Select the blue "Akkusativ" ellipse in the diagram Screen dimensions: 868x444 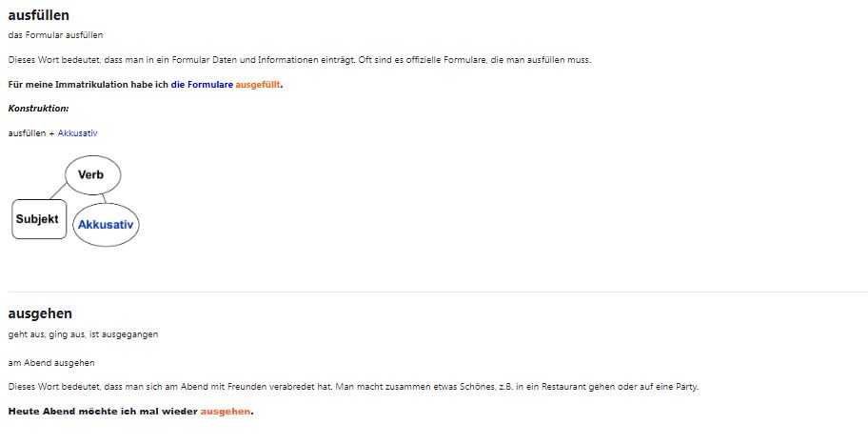(x=106, y=225)
